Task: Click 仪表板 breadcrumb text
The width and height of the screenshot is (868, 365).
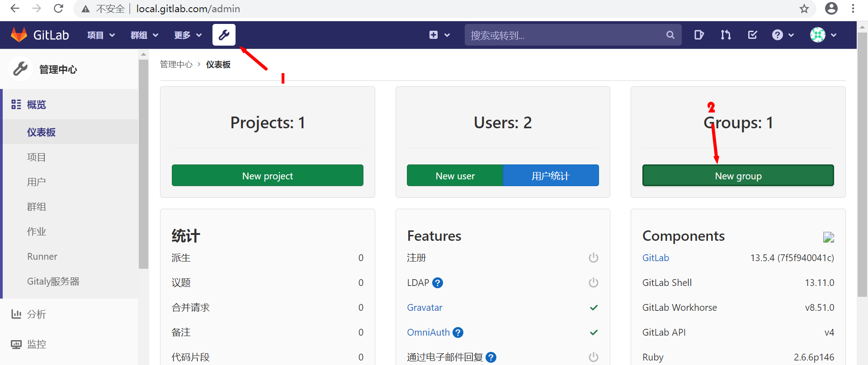Action: point(218,64)
